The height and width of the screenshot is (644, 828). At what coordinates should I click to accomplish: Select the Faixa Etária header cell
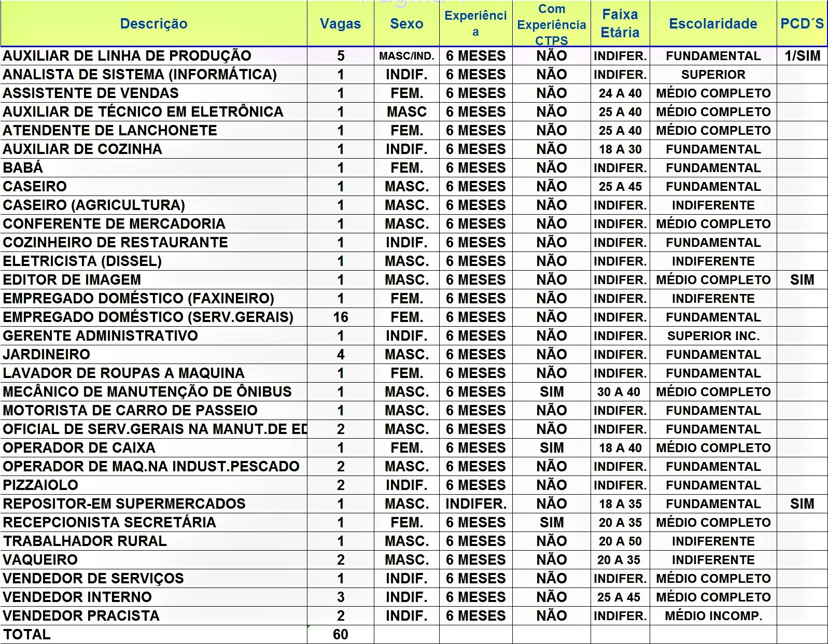(620, 24)
